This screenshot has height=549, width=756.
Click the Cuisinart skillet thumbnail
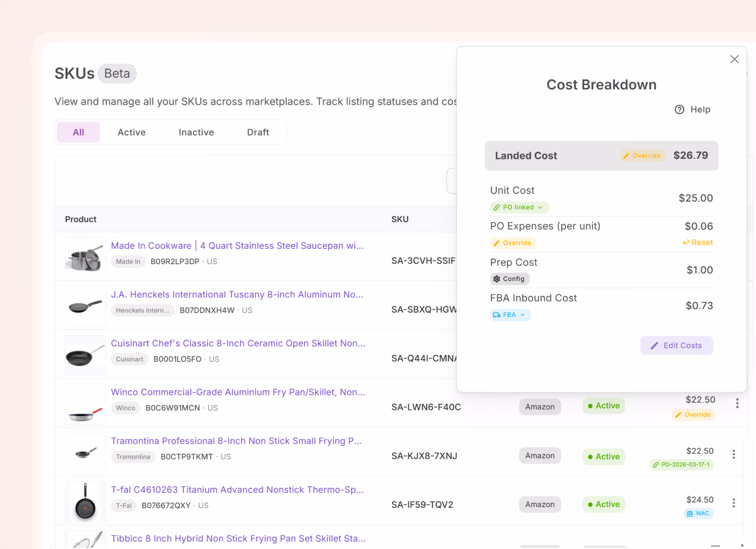tap(85, 356)
